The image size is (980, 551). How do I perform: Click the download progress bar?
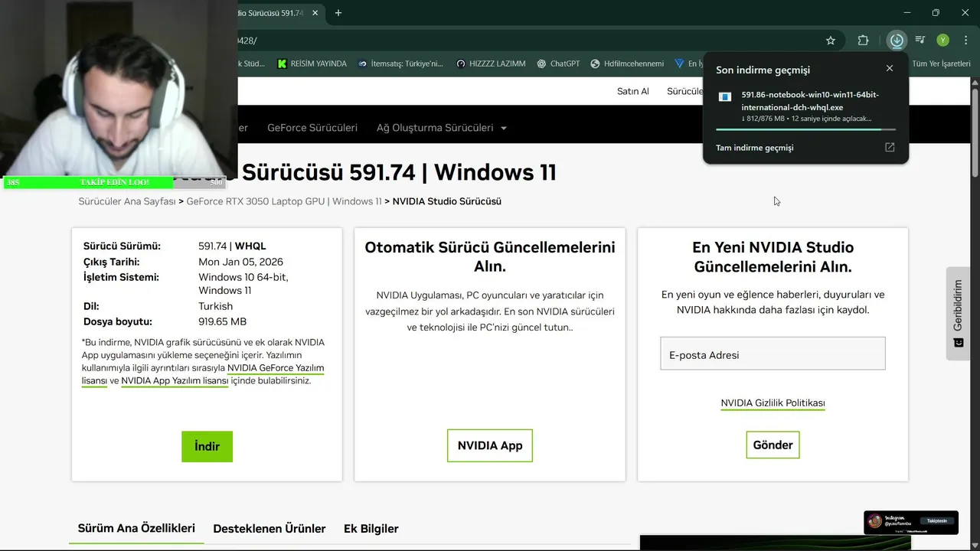point(805,130)
